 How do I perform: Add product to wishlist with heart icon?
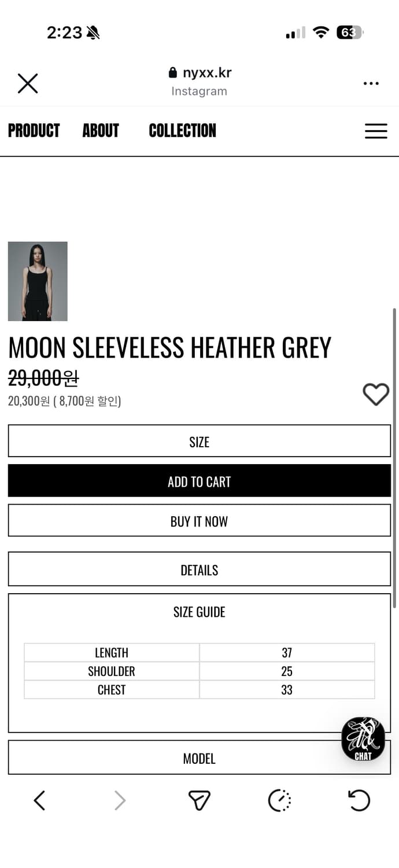(x=376, y=395)
